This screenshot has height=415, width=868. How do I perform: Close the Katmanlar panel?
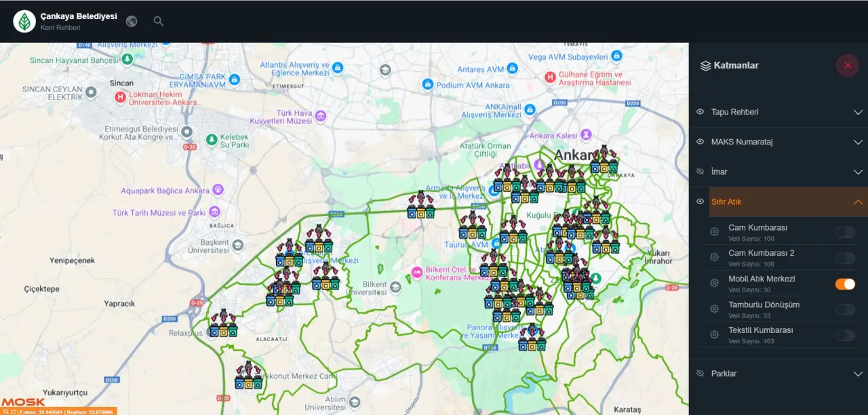847,66
